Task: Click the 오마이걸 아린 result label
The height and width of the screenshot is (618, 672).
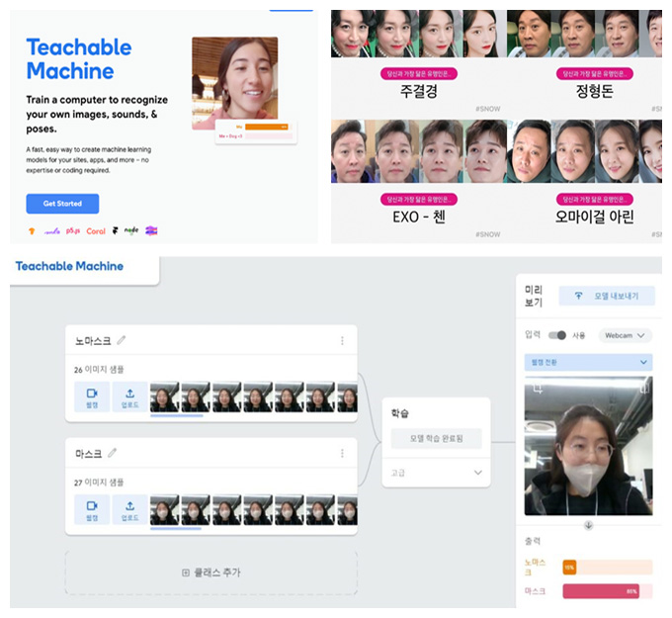Action: (595, 217)
